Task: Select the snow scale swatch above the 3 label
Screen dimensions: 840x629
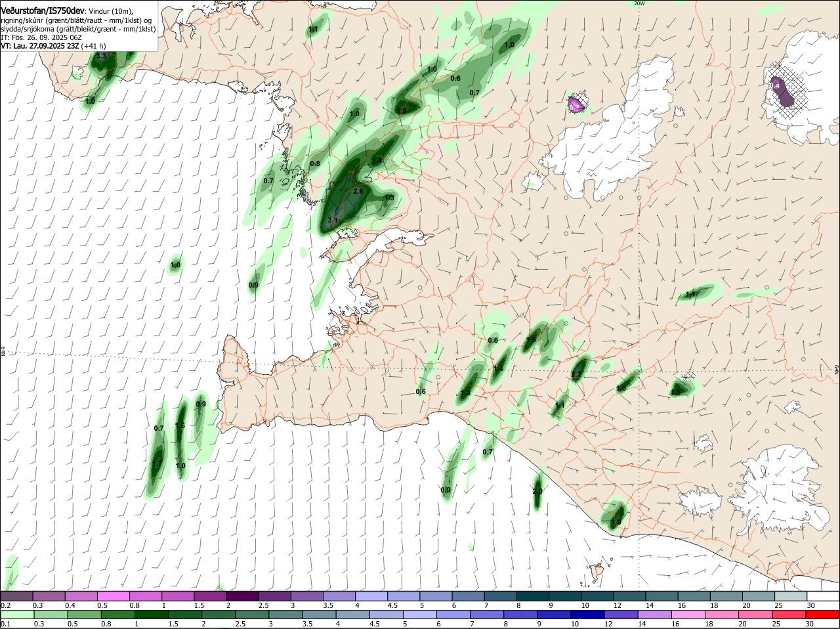Action: 306,596
